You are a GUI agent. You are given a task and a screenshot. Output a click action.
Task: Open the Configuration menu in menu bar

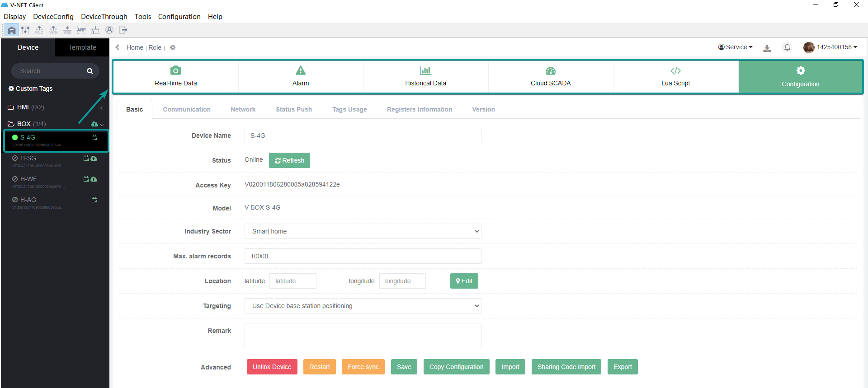coord(179,17)
